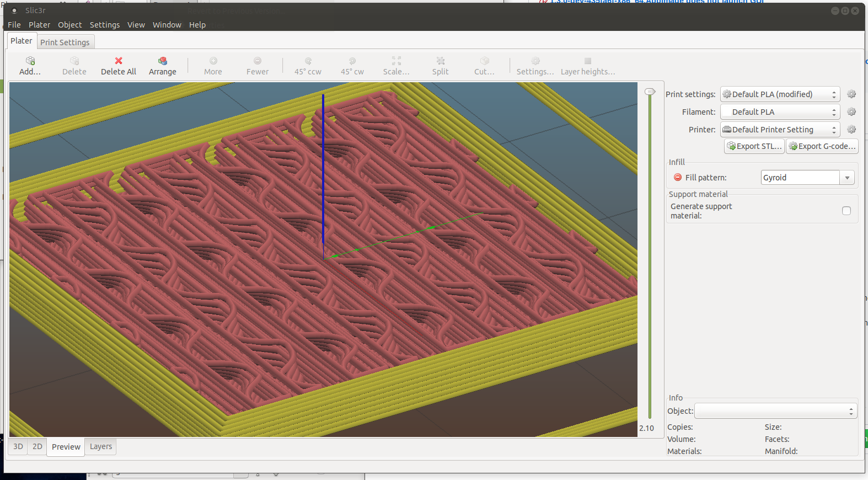The width and height of the screenshot is (868, 480).
Task: Click the Delete All red X icon
Action: [x=119, y=61]
